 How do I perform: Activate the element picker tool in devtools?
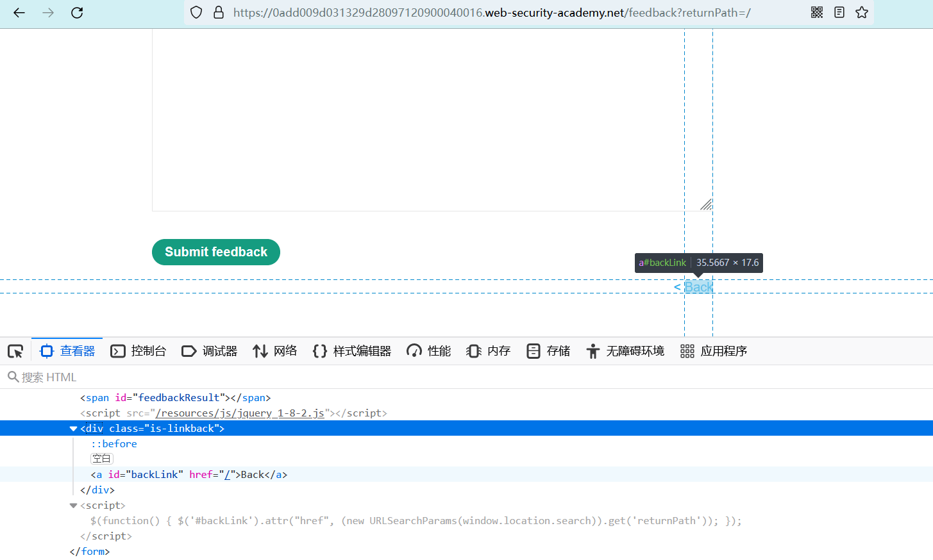pyautogui.click(x=15, y=351)
